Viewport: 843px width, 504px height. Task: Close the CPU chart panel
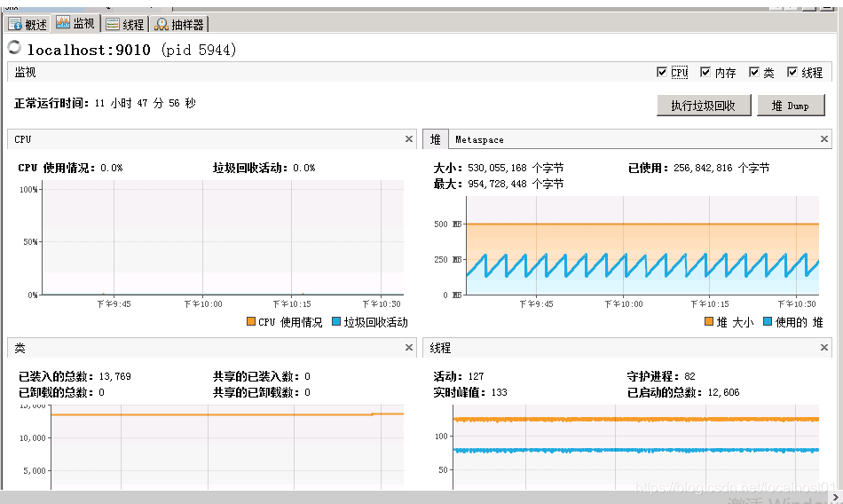point(408,138)
